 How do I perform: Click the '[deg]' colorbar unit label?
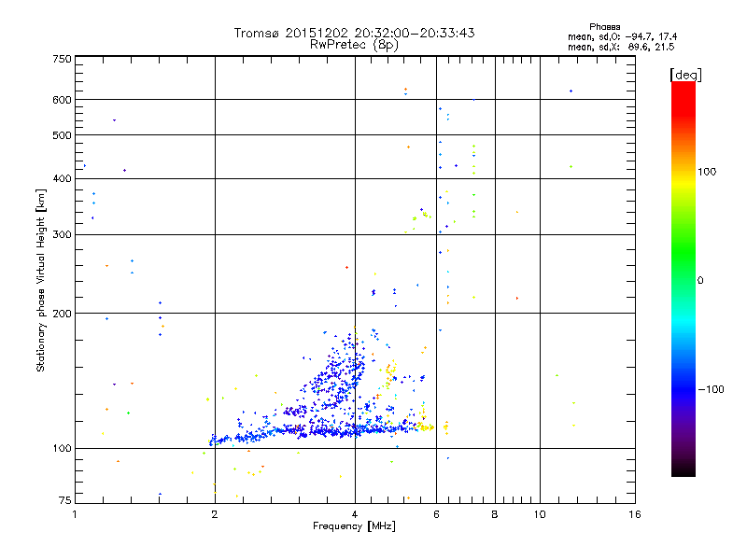(x=685, y=75)
